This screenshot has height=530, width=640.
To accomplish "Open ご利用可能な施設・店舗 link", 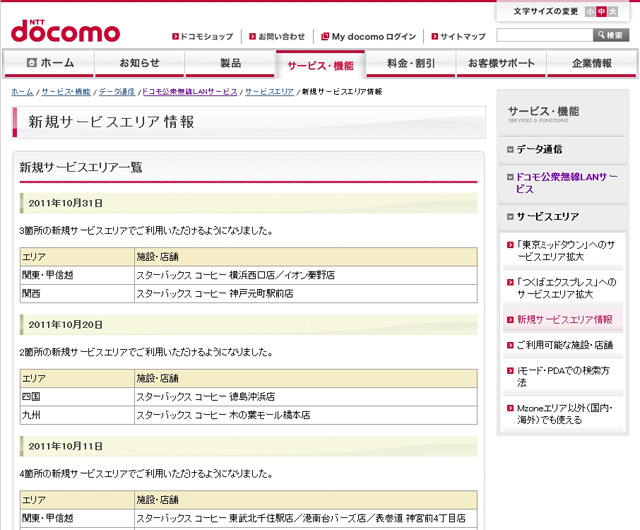I will 563,345.
